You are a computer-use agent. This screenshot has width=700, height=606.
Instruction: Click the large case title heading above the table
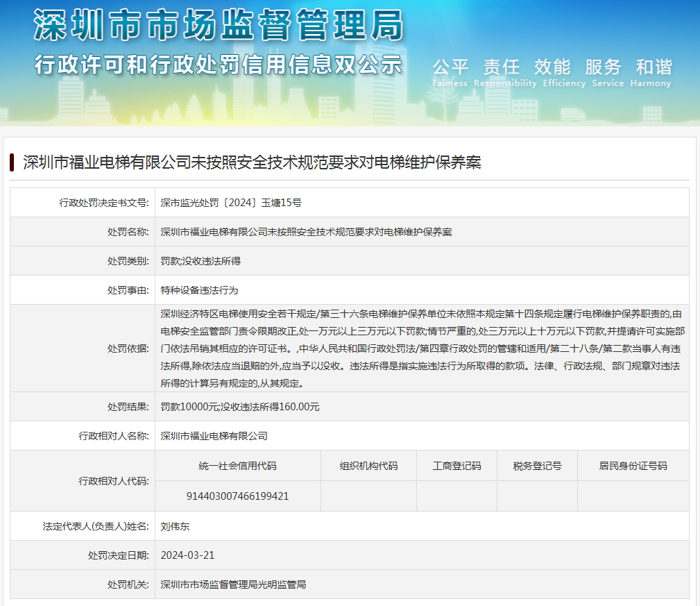point(253,162)
